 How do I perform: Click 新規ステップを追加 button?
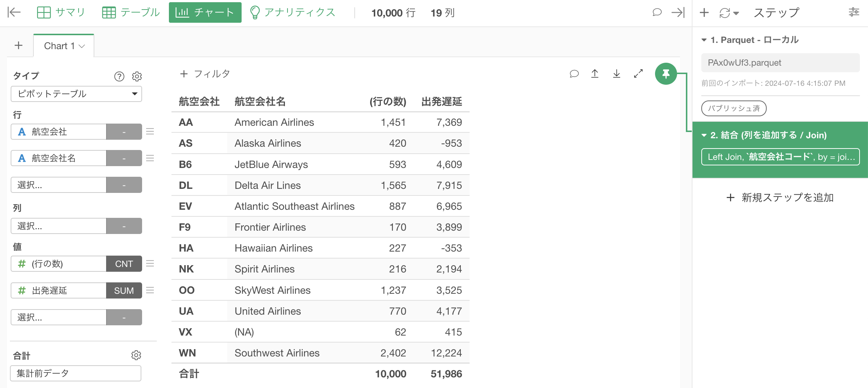click(780, 198)
